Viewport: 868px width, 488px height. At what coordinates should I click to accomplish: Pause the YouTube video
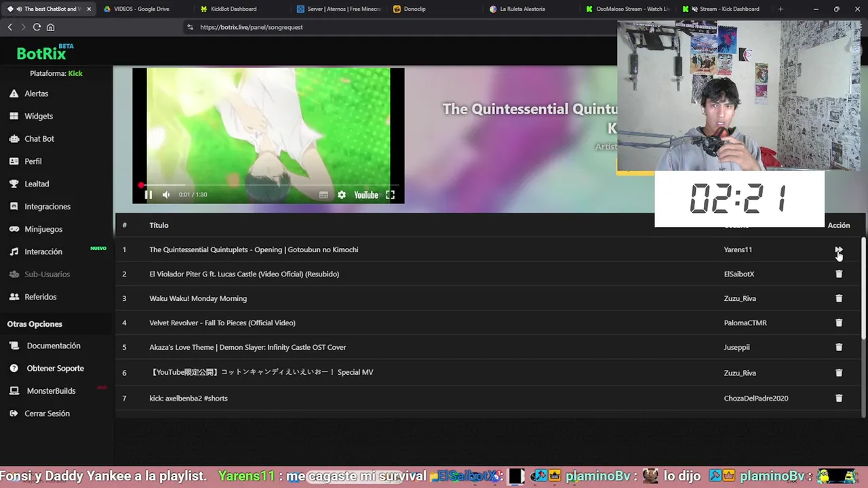(x=148, y=195)
